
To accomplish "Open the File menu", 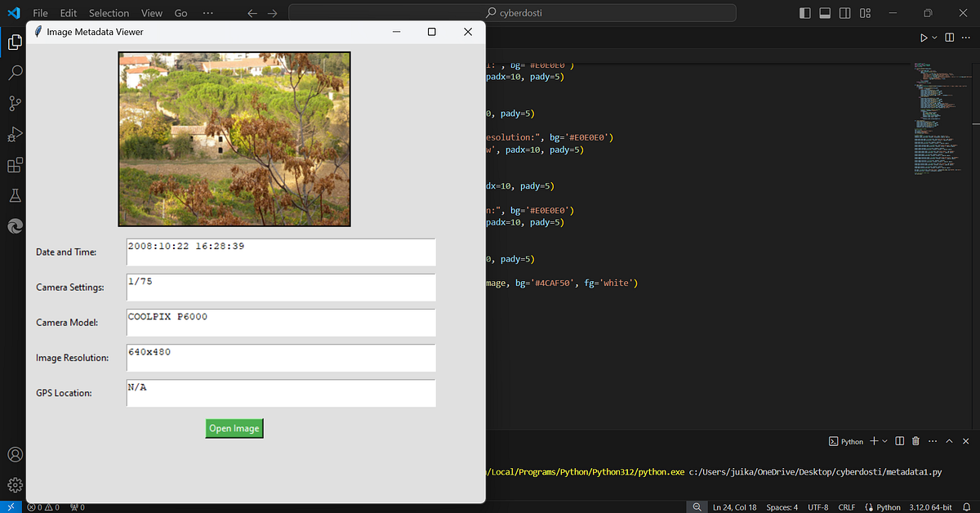I will 40,13.
